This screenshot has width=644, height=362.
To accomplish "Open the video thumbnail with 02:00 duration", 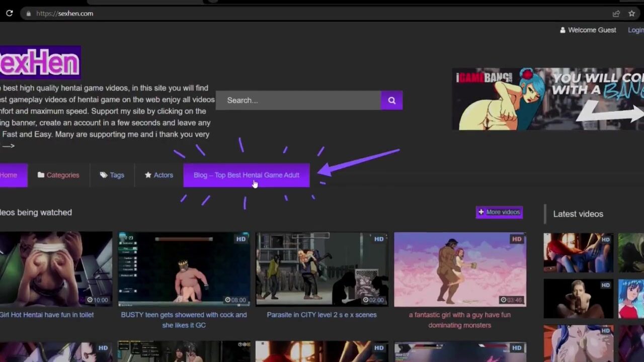I will click(x=321, y=269).
